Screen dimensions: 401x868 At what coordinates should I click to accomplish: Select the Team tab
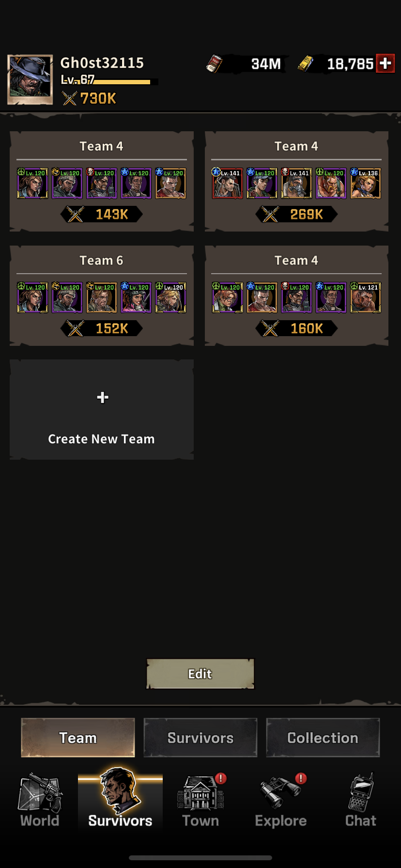click(x=78, y=738)
